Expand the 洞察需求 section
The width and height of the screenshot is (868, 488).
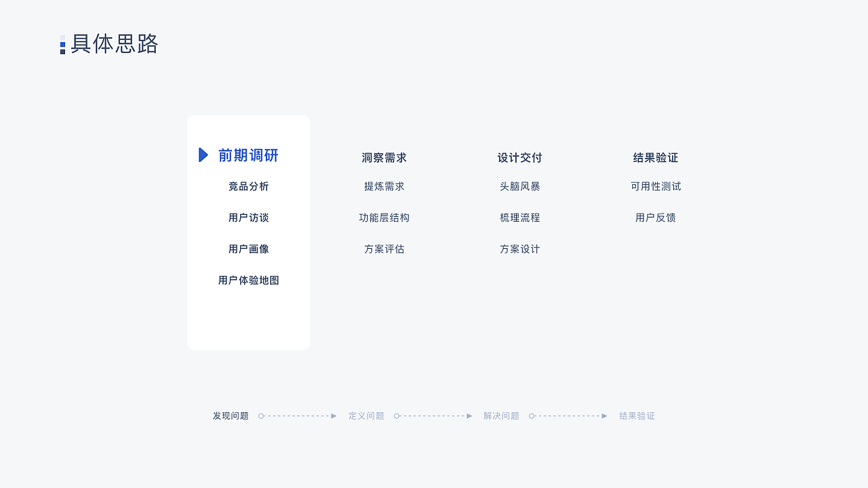click(x=383, y=157)
